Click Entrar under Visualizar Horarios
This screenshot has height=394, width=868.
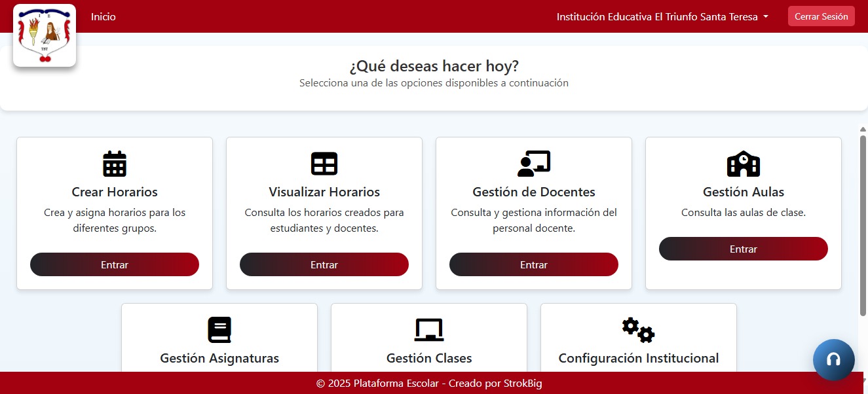tap(324, 264)
